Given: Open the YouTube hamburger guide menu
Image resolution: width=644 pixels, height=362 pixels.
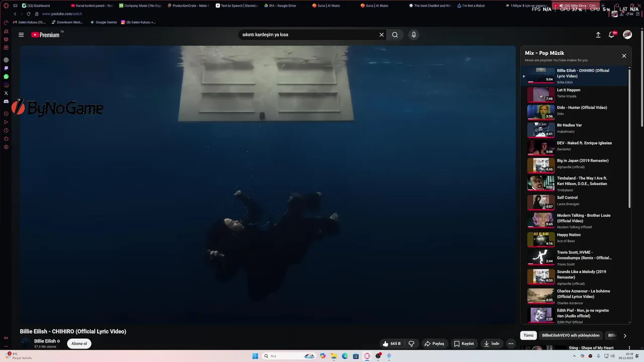Looking at the screenshot, I should tap(21, 35).
